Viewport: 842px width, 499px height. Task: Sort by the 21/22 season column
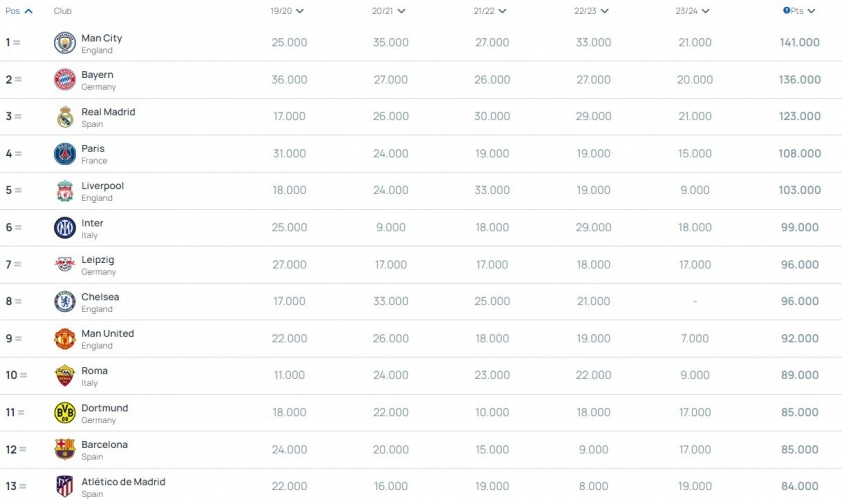[490, 11]
